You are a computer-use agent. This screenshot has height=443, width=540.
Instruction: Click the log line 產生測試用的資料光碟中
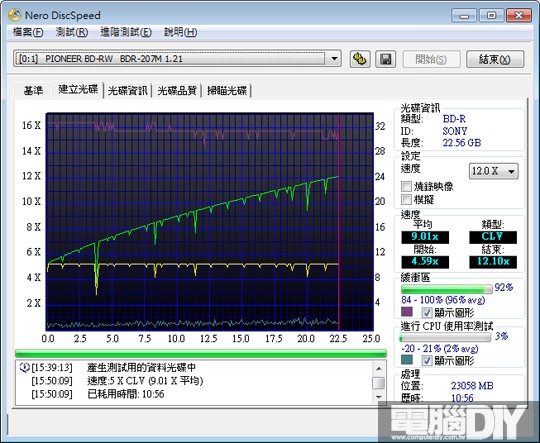(x=142, y=368)
